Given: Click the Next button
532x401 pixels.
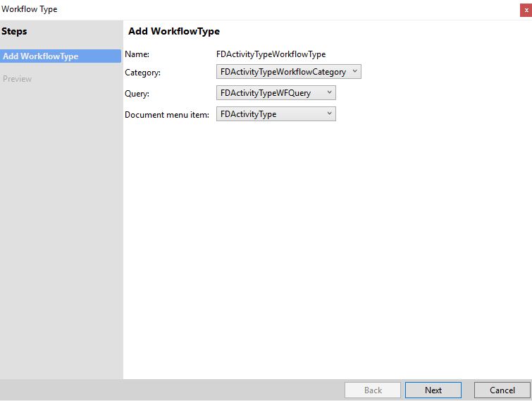Looking at the screenshot, I should [433, 390].
